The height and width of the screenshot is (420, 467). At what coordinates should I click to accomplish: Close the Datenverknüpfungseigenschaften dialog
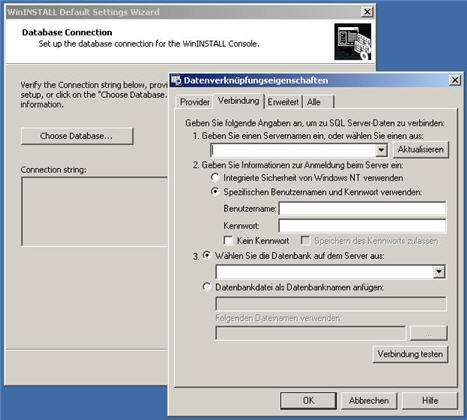pyautogui.click(x=455, y=80)
